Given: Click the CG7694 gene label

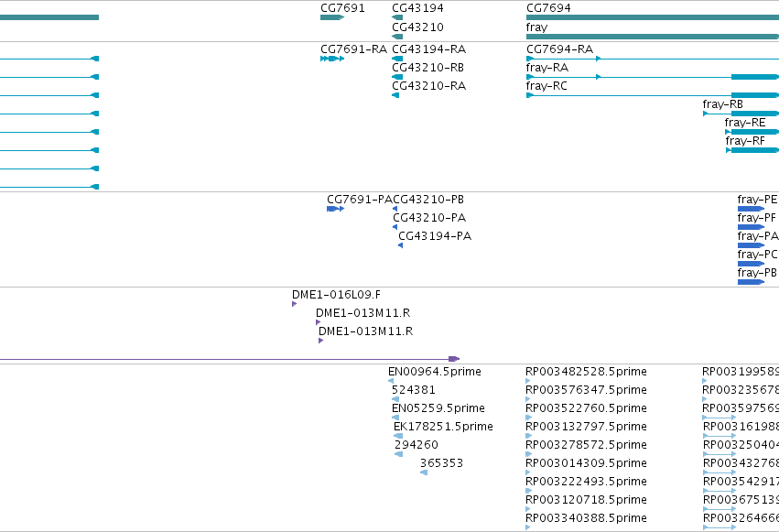Looking at the screenshot, I should (548, 8).
